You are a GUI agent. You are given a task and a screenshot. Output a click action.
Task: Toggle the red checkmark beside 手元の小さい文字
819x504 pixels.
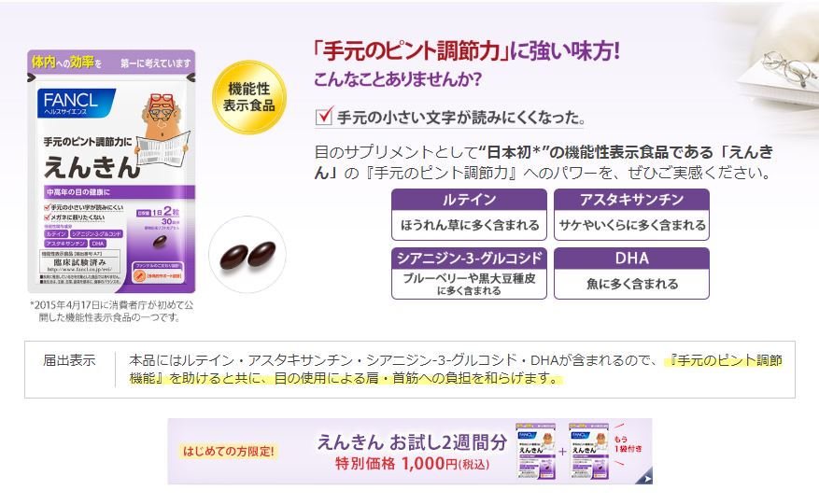tap(324, 116)
